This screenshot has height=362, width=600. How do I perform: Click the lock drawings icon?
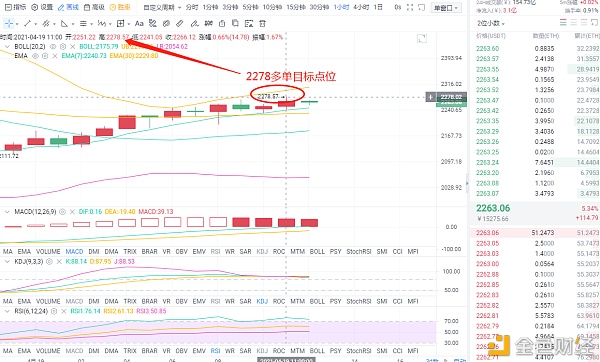click(x=222, y=24)
